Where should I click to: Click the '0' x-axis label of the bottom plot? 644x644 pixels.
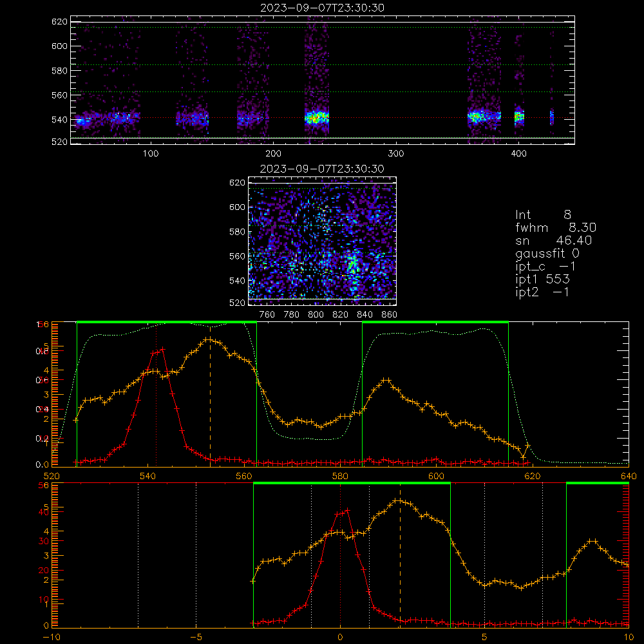point(340,638)
